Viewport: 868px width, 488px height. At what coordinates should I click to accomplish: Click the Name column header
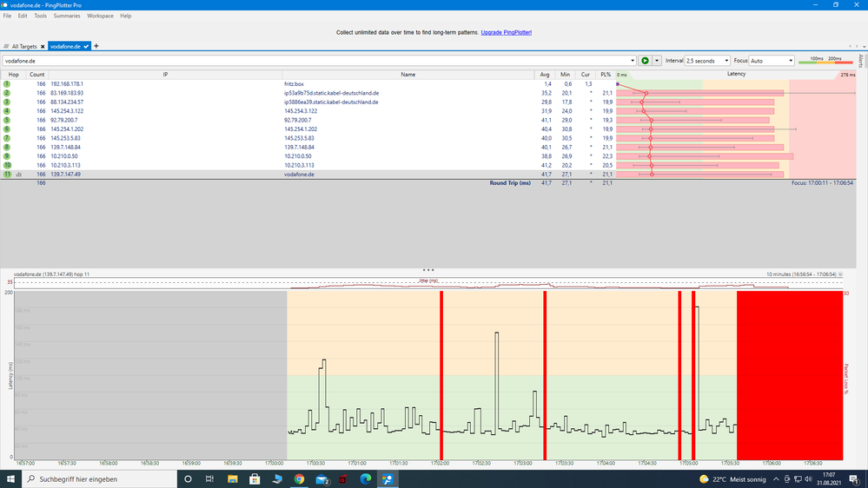(x=408, y=75)
